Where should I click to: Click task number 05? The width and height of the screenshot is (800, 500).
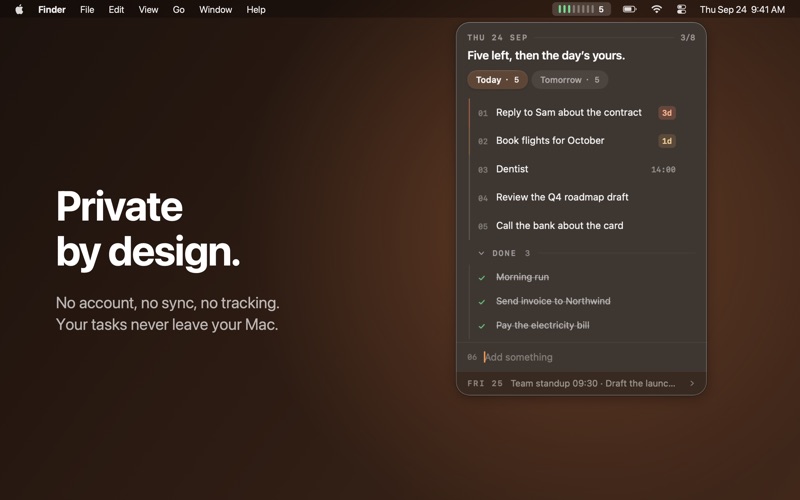coord(483,227)
